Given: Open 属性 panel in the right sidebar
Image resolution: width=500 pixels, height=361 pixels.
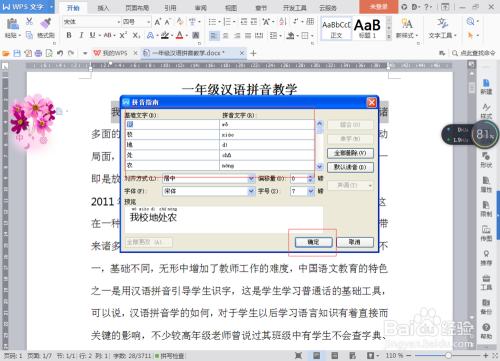Looking at the screenshot, I should tap(486, 185).
